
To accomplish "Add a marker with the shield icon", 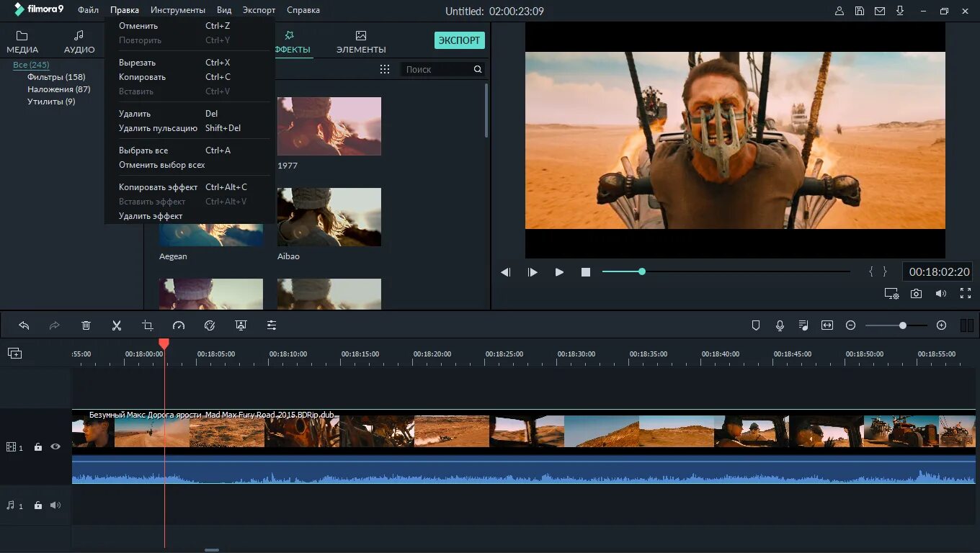I will [756, 325].
